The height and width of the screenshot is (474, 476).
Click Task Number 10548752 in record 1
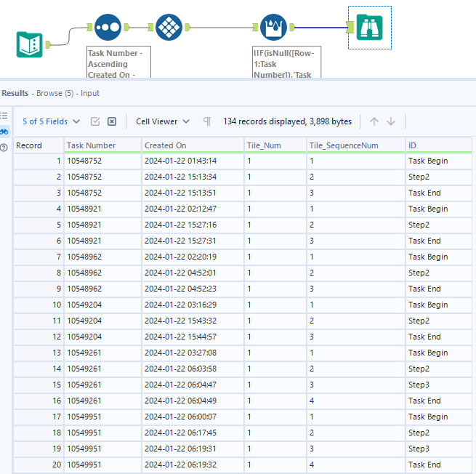click(x=102, y=161)
